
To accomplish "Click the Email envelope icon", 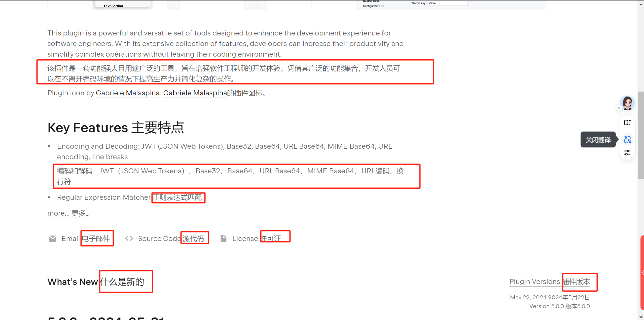I will pyautogui.click(x=52, y=238).
